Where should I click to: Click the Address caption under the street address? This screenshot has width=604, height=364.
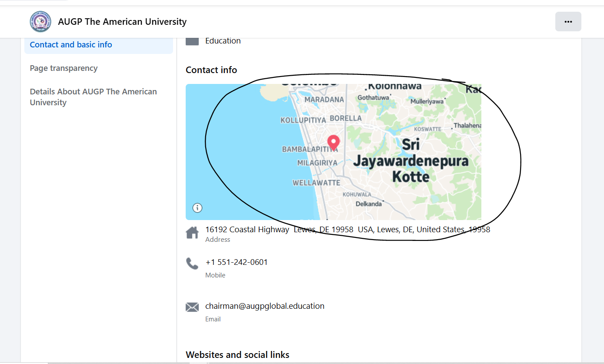point(218,240)
